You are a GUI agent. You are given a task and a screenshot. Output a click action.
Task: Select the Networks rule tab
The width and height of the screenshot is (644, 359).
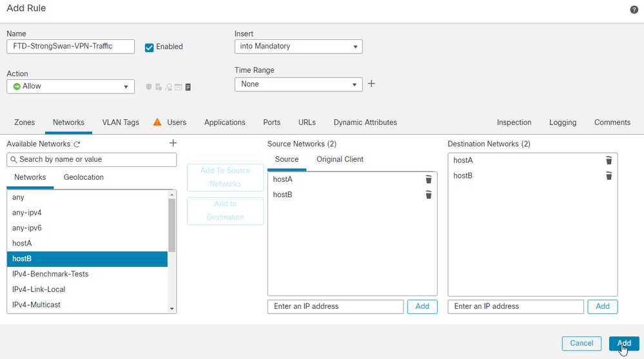coord(68,122)
